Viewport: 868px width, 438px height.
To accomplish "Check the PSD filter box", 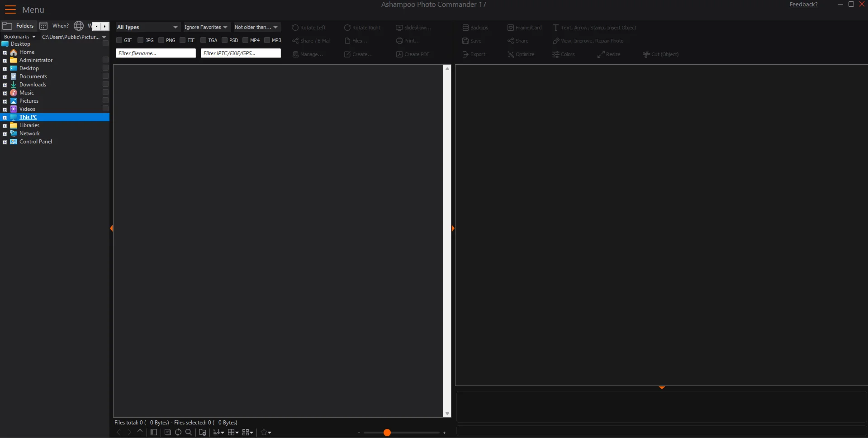I will 225,40.
